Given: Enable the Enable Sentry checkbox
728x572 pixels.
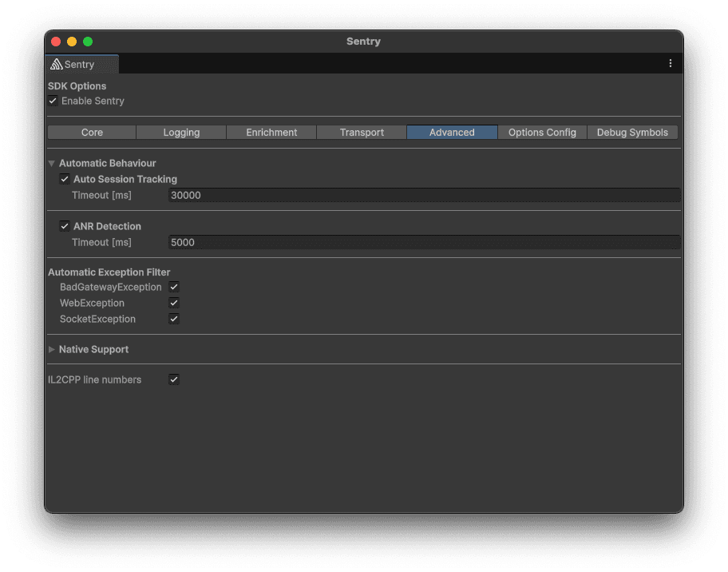Looking at the screenshot, I should coord(53,101).
